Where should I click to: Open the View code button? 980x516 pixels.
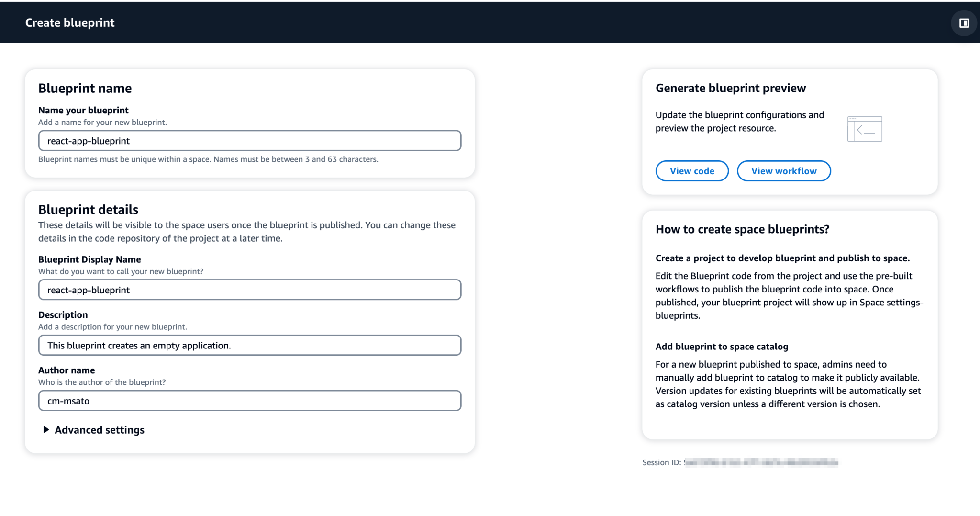pos(691,171)
